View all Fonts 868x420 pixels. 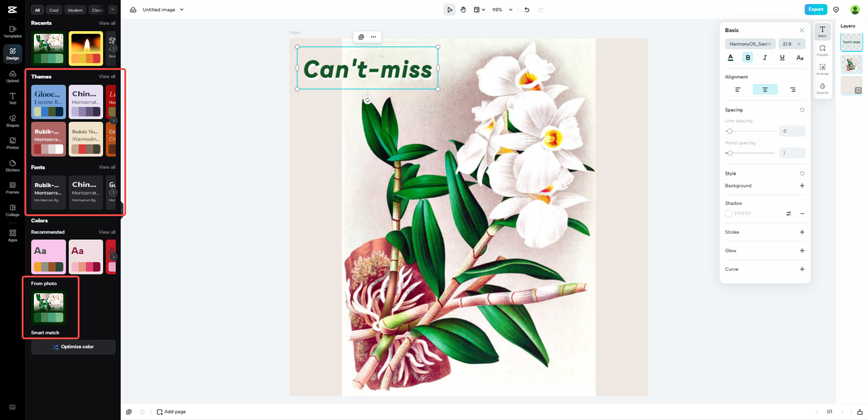[107, 167]
